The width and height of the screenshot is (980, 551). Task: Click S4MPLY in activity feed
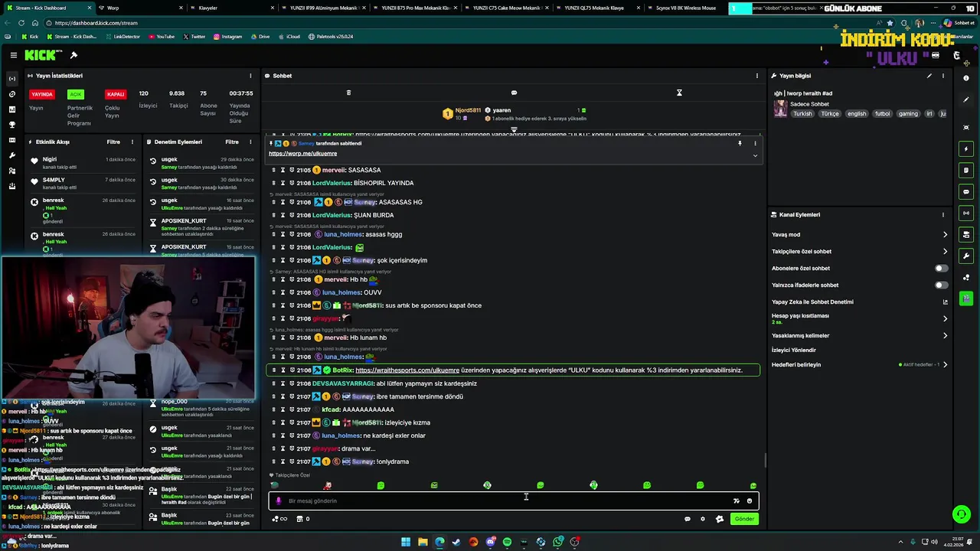(x=54, y=180)
